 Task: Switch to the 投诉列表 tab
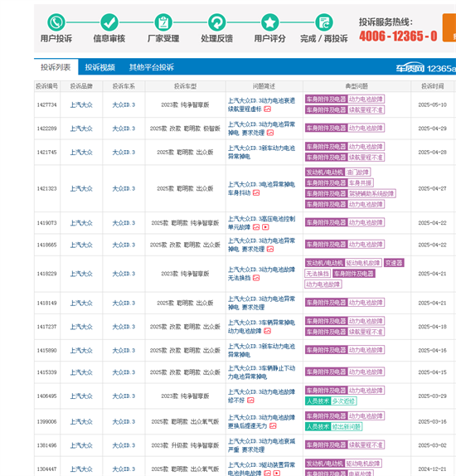[56, 67]
